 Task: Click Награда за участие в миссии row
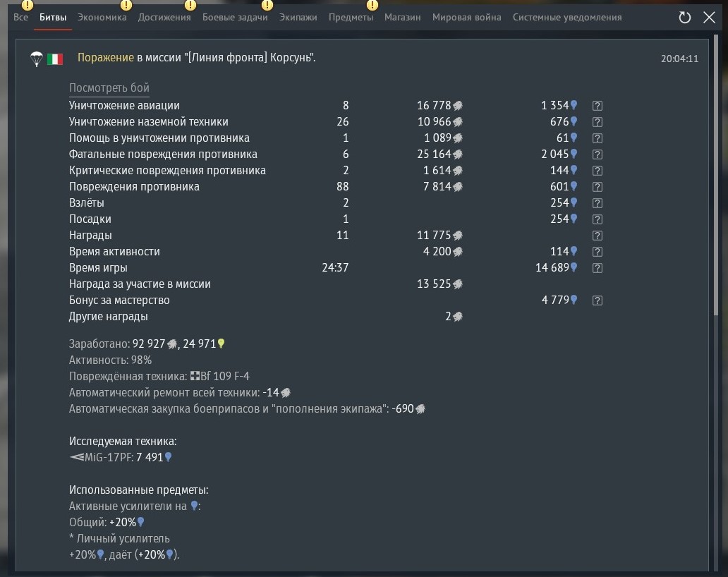[x=266, y=284]
